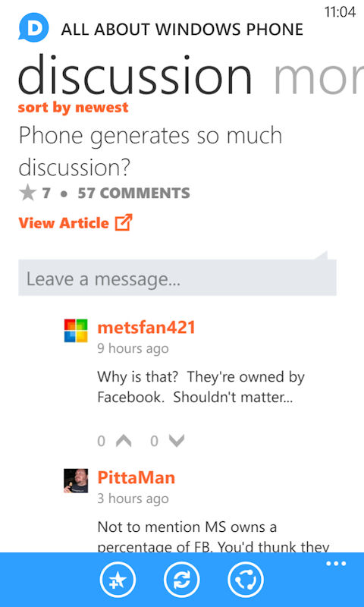Select the discussion pivot header
This screenshot has width=364, height=607.
(135, 74)
